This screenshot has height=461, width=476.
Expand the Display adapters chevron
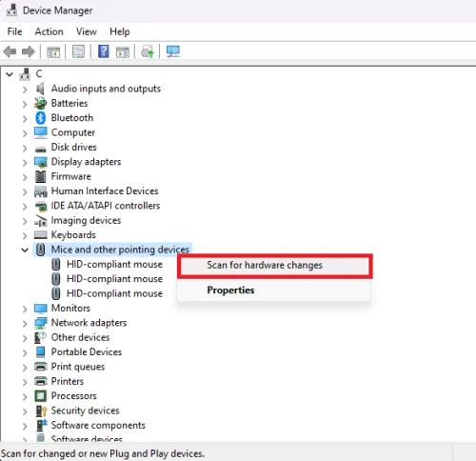tap(25, 163)
